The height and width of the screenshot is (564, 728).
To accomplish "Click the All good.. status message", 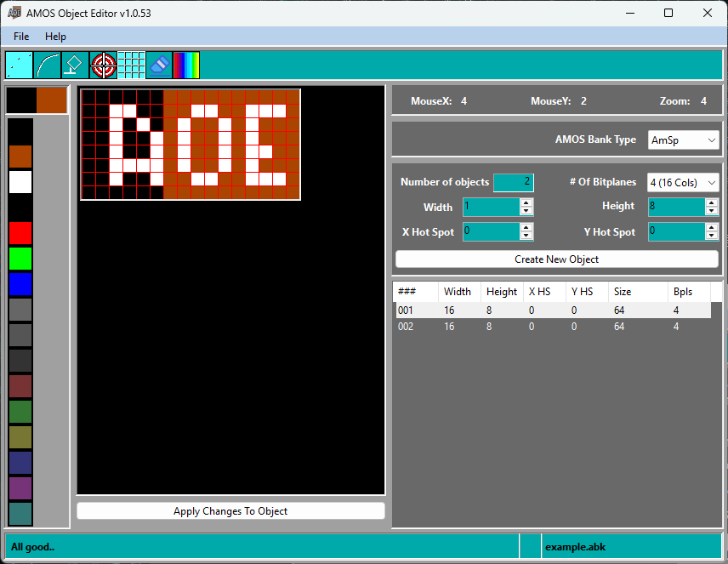I will (32, 547).
